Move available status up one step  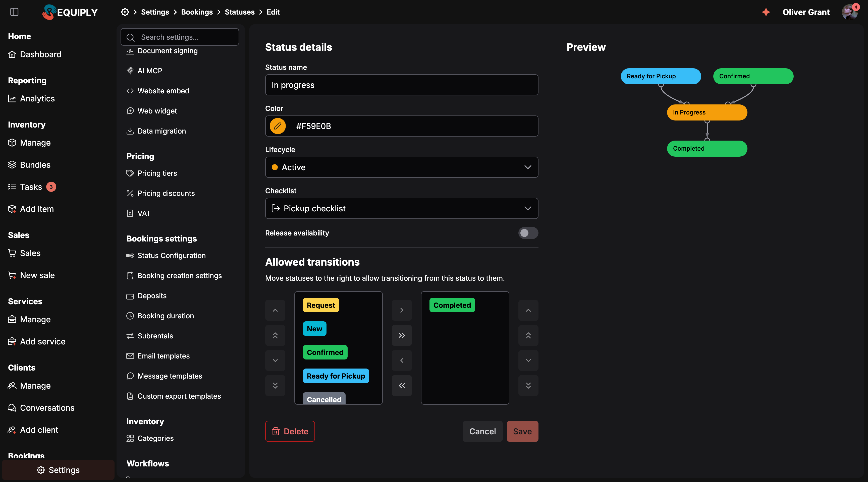coord(275,310)
